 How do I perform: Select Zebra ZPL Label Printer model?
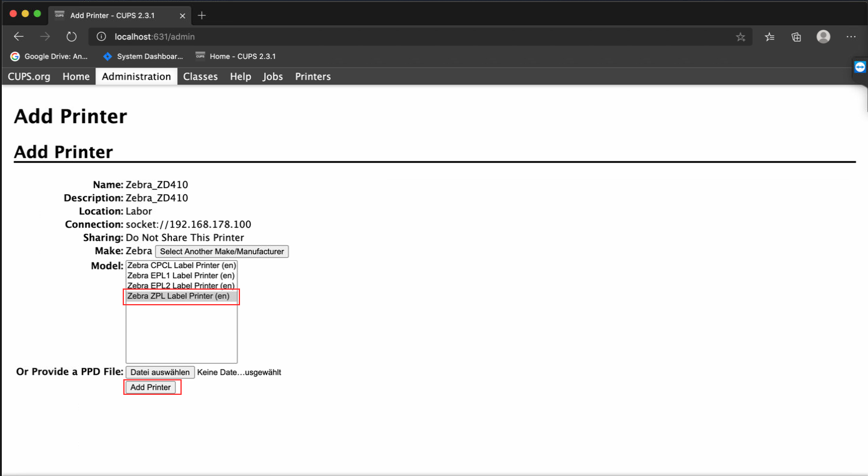181,296
